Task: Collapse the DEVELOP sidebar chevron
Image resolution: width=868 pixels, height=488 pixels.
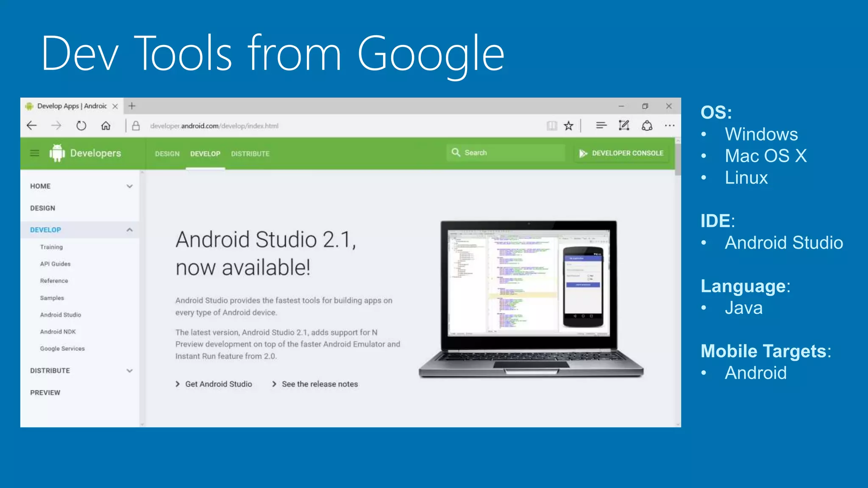Action: [x=130, y=230]
